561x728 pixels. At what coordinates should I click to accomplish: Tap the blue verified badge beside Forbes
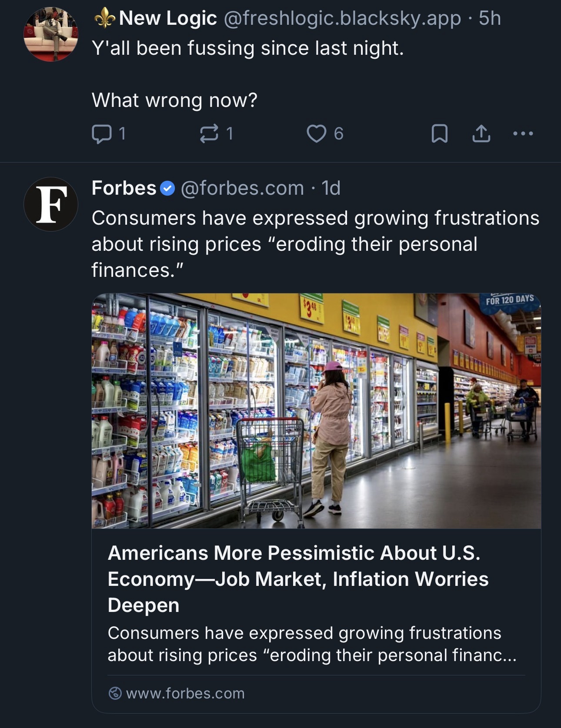click(167, 189)
